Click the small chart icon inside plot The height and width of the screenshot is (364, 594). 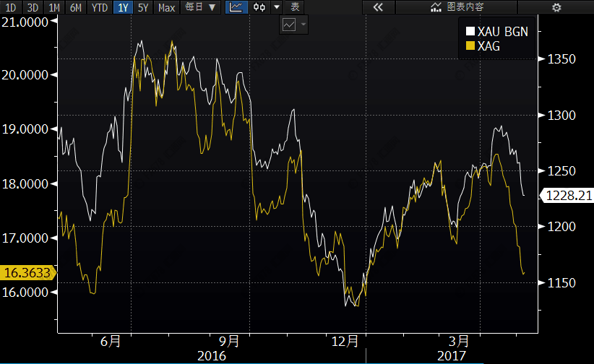tap(289, 25)
